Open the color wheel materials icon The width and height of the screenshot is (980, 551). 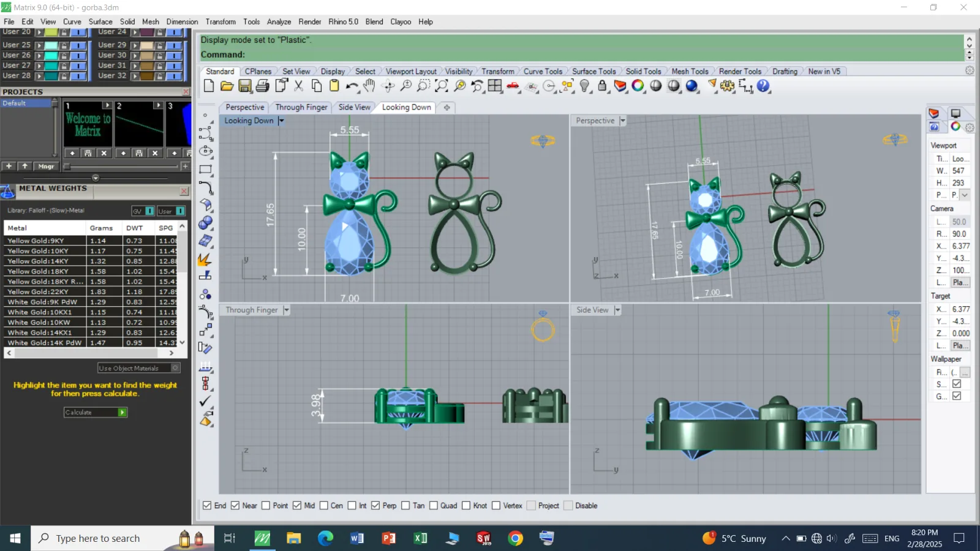[x=638, y=86]
